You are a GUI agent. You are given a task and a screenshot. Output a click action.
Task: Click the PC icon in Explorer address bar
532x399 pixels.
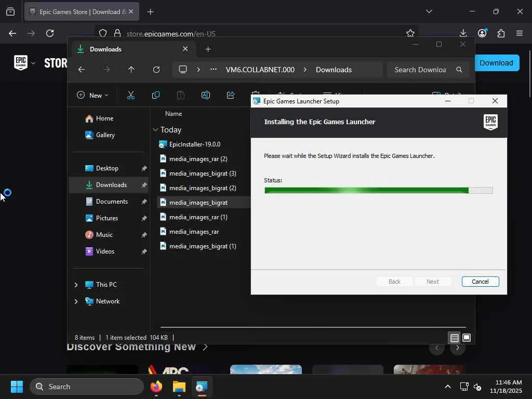(x=183, y=70)
